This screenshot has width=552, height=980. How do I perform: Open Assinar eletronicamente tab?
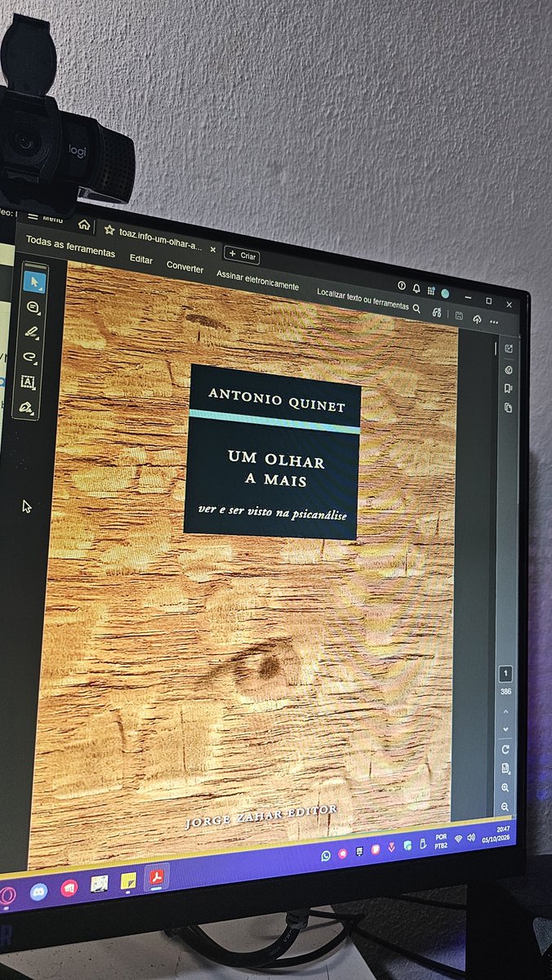[257, 280]
